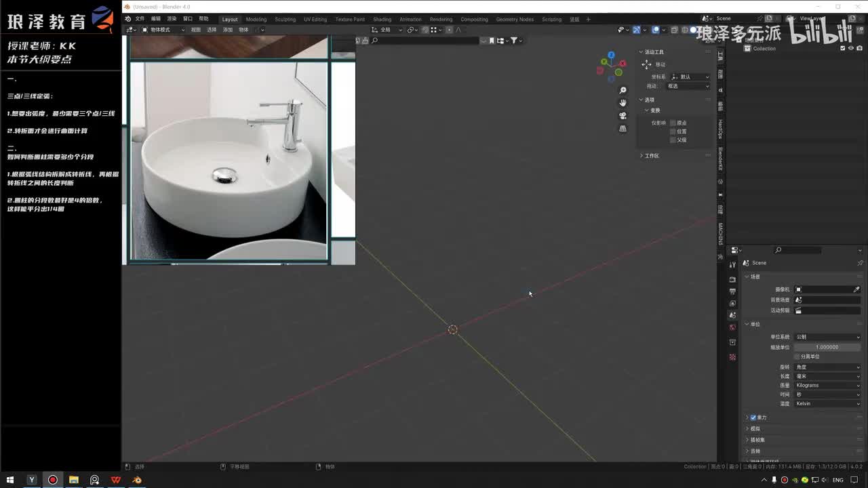Toggle the 重力 (Gravity) checkbox
This screenshot has height=488, width=868.
pos(753,418)
